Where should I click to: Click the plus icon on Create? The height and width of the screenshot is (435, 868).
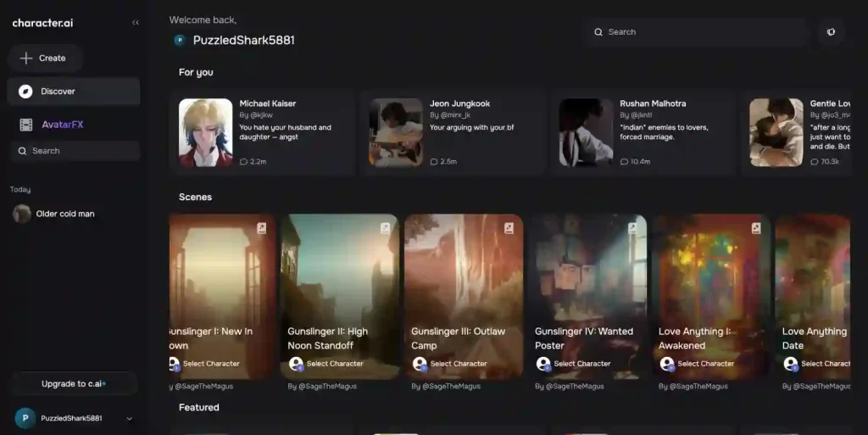[x=26, y=59]
